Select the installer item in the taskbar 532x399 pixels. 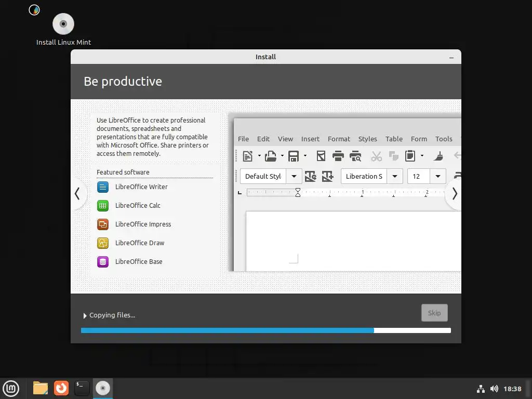[103, 388]
